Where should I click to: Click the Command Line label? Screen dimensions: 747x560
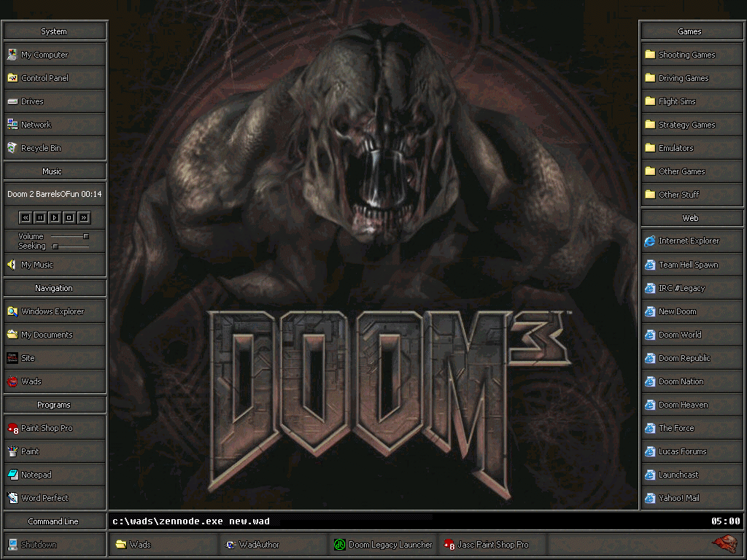click(55, 521)
